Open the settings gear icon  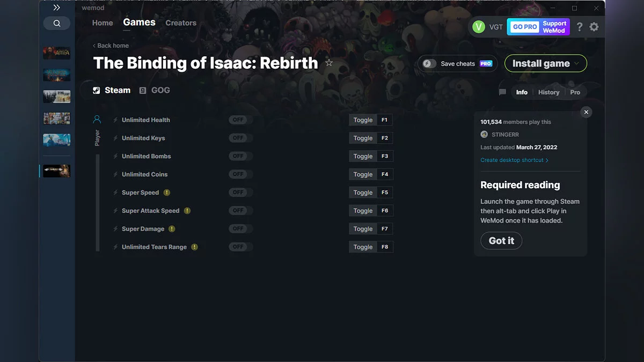pyautogui.click(x=594, y=27)
